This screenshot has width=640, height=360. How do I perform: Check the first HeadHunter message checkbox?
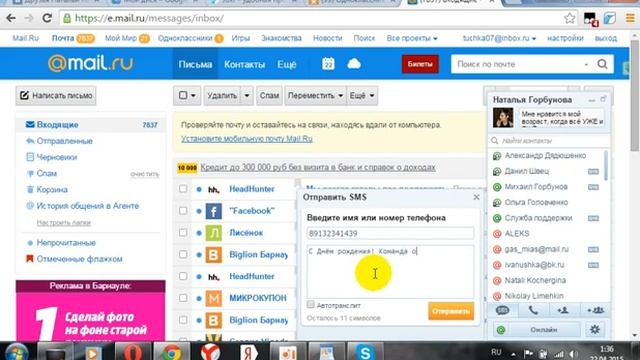(x=183, y=189)
